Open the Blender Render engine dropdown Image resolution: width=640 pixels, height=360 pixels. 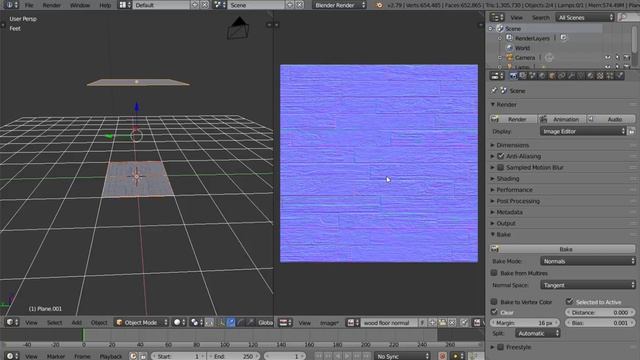tap(340, 5)
